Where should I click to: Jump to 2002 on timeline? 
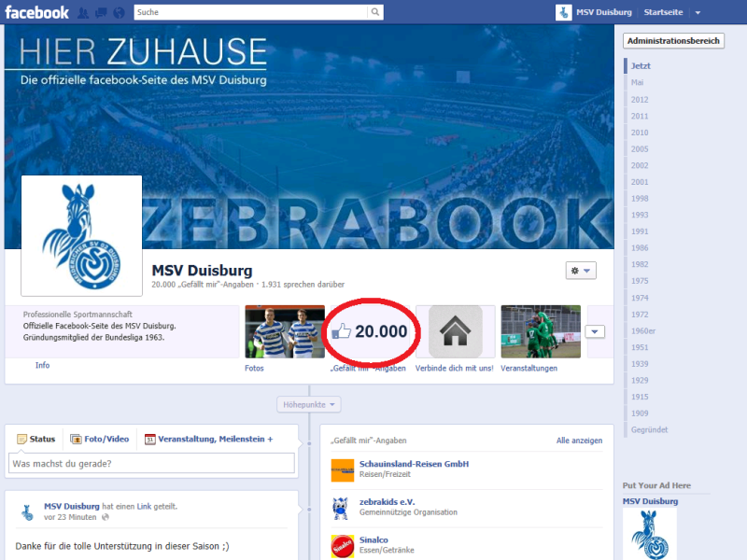tap(640, 165)
